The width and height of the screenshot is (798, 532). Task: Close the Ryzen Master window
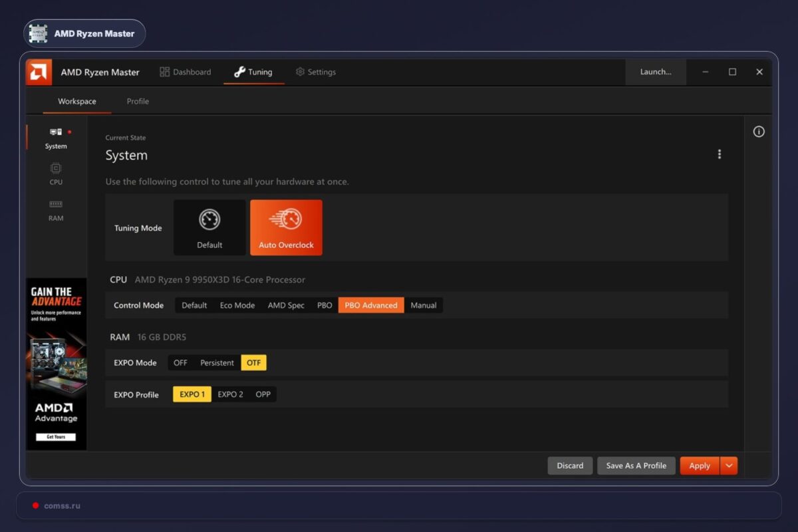pos(759,72)
